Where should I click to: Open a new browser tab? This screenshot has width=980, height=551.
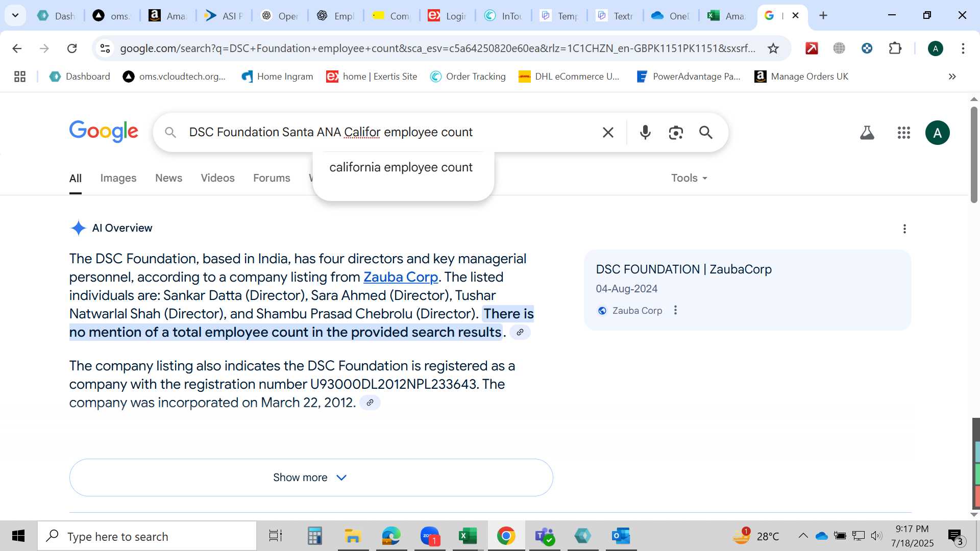point(823,16)
